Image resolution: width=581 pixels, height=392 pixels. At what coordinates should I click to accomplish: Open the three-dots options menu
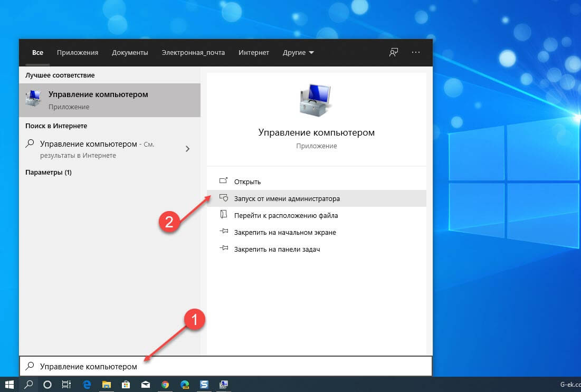click(x=416, y=52)
